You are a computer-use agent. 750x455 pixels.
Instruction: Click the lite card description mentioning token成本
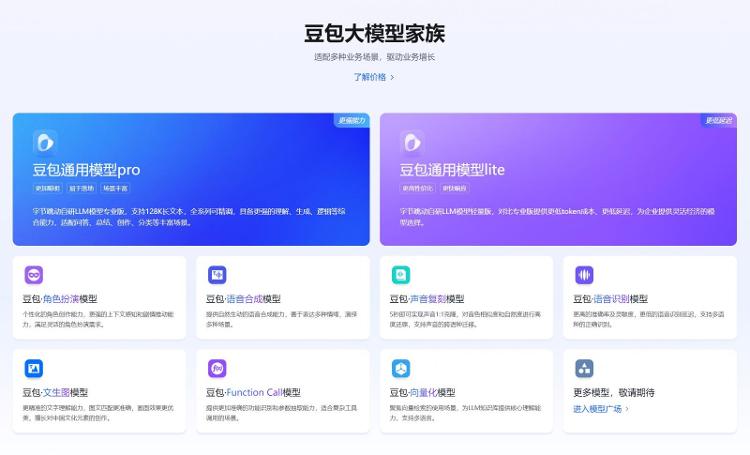click(558, 217)
